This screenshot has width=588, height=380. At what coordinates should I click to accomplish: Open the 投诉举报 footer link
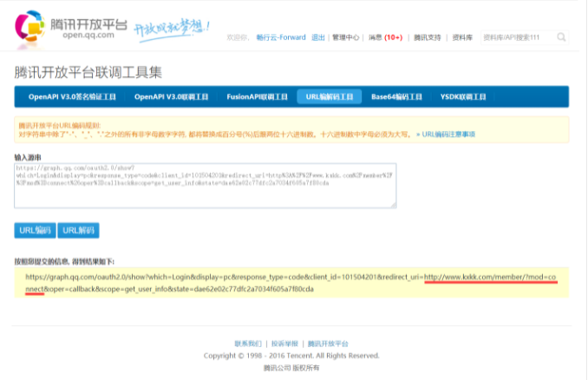pos(284,344)
